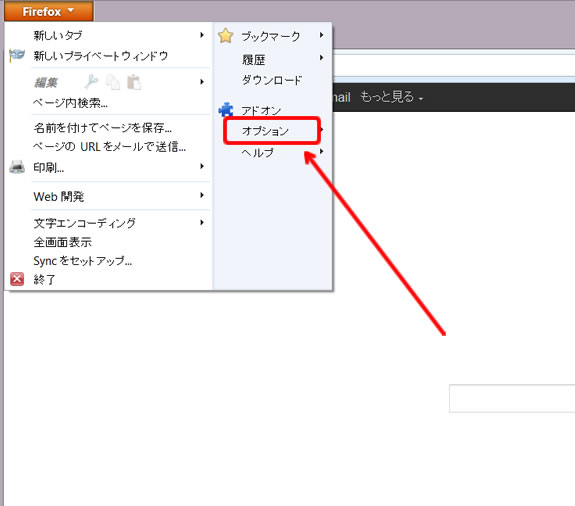Image resolution: width=575 pixels, height=506 pixels.
Task: Click the add-ons puzzle piece icon
Action: click(226, 109)
